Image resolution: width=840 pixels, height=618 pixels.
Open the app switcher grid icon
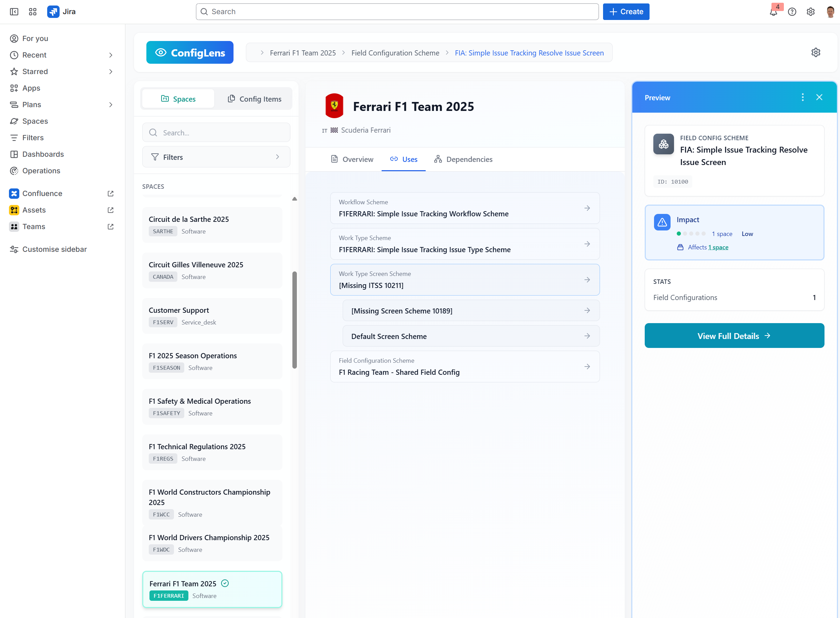[32, 12]
